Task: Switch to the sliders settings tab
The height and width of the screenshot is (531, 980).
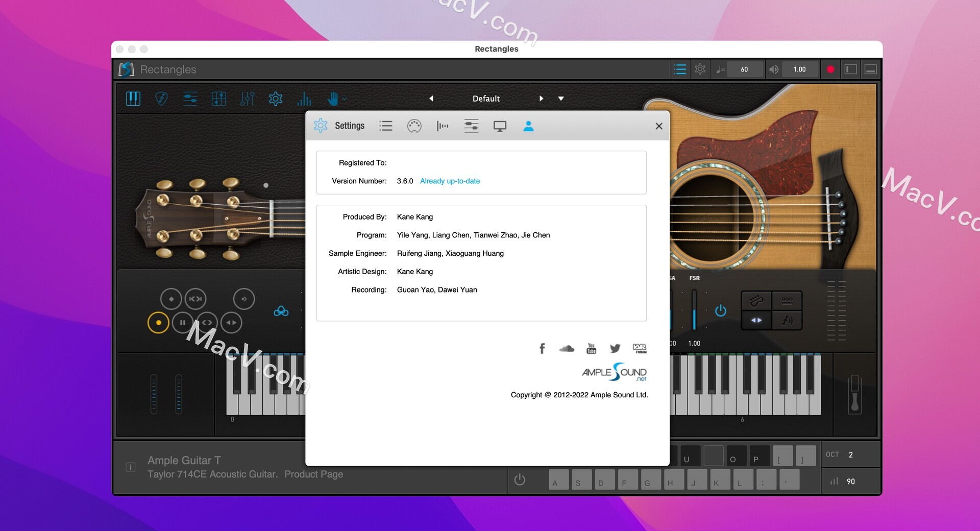Action: [x=471, y=126]
